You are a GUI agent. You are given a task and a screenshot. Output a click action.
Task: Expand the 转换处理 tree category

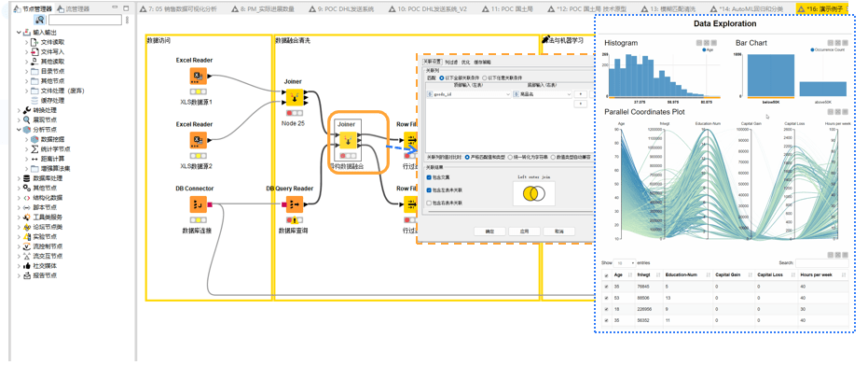[x=20, y=110]
